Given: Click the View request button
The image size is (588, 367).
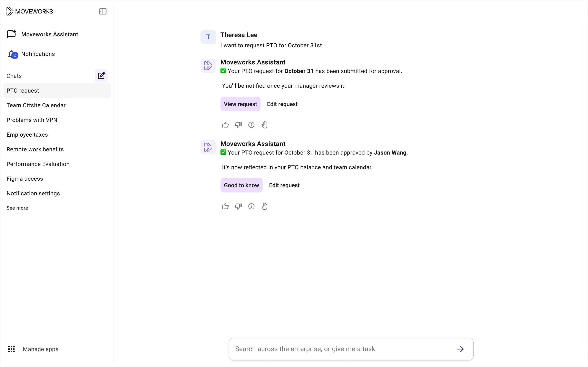Looking at the screenshot, I should [x=240, y=104].
